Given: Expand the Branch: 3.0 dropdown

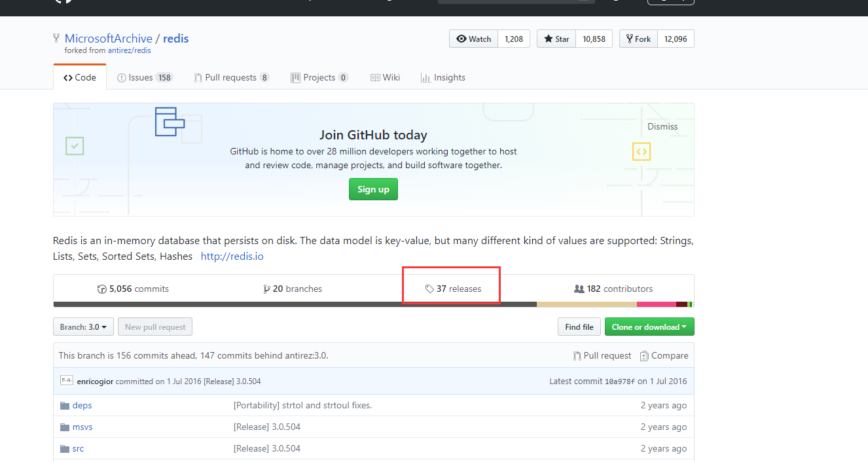Looking at the screenshot, I should coord(84,327).
